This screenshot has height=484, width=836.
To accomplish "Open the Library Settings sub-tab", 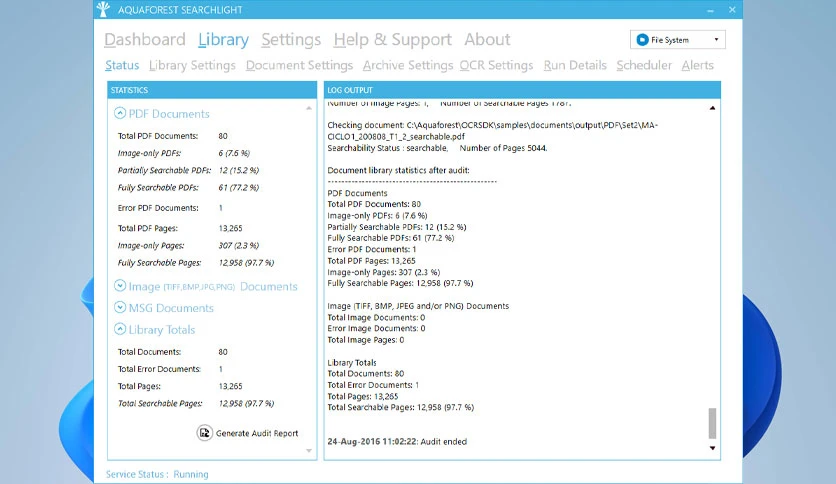I will [192, 65].
